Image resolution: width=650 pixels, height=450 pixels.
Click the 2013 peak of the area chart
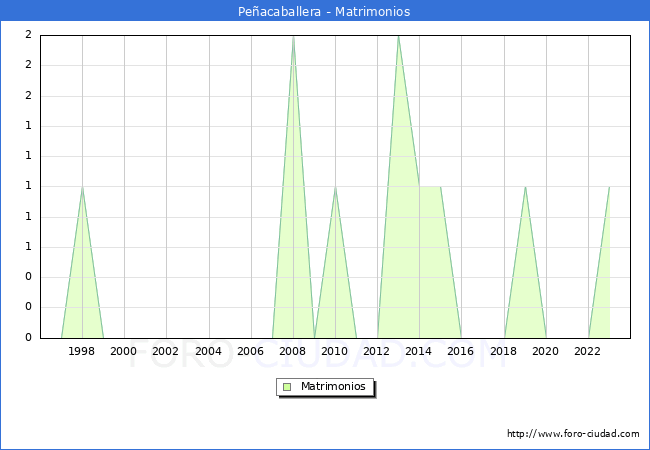(x=398, y=36)
